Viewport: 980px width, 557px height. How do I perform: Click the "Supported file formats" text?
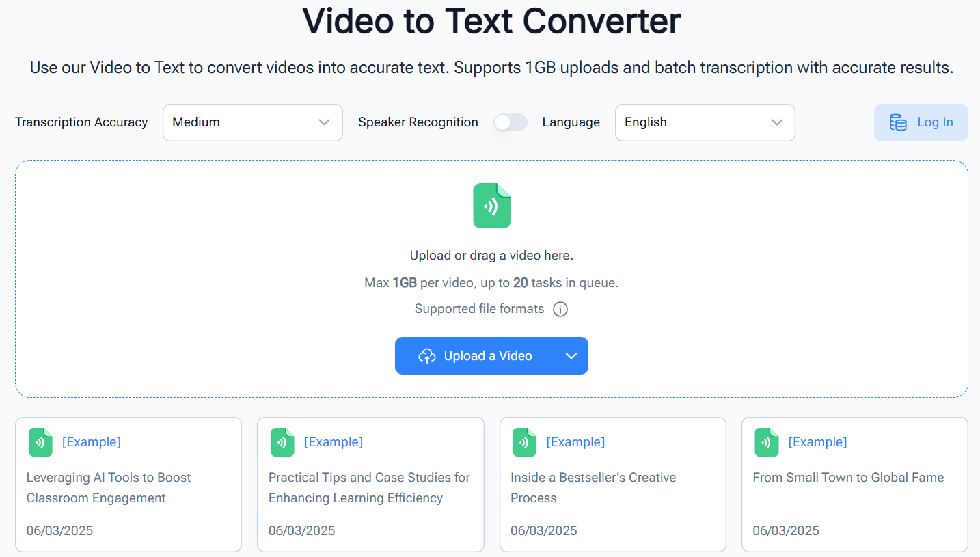pyautogui.click(x=479, y=309)
